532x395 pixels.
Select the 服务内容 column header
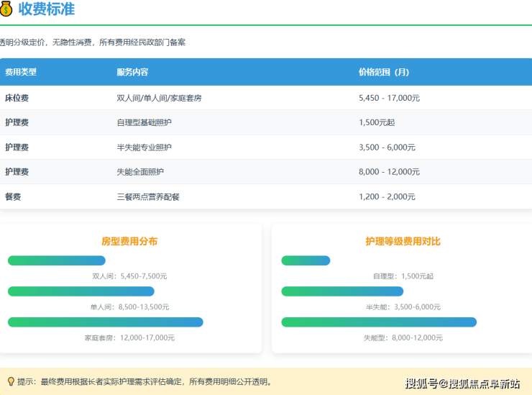pyautogui.click(x=132, y=72)
